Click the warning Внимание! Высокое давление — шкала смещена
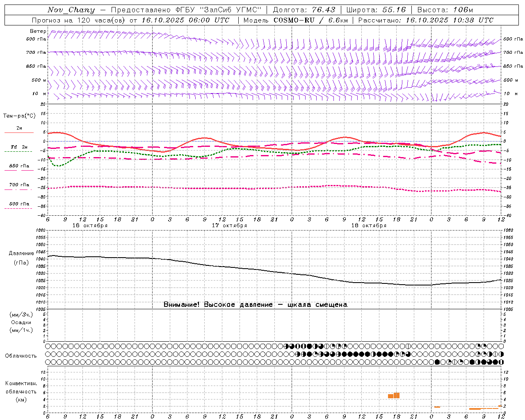Image resolution: width=525 pixels, height=420 pixels. tap(255, 304)
